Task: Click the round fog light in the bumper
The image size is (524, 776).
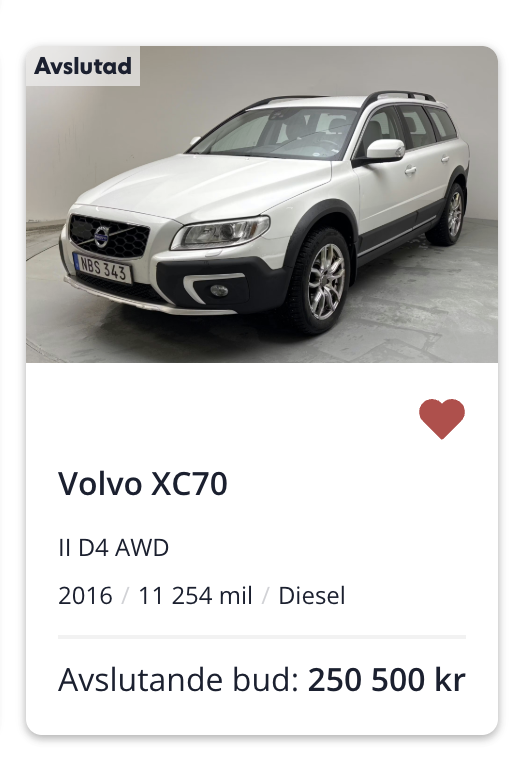Action: click(219, 291)
